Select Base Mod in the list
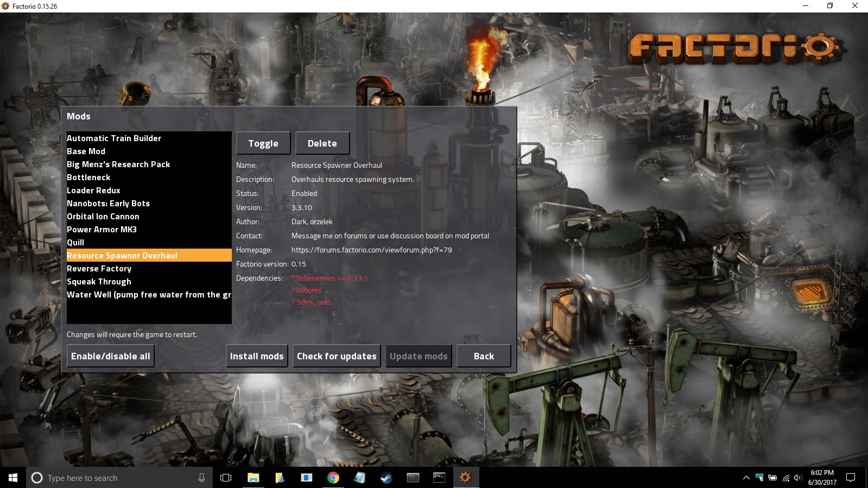This screenshot has height=488, width=868. (x=149, y=151)
